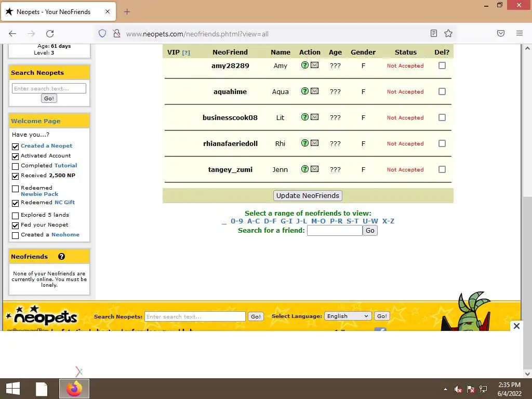Screen dimensions: 532x399
Task: View neofriends range J-L
Action: [x=301, y=221]
